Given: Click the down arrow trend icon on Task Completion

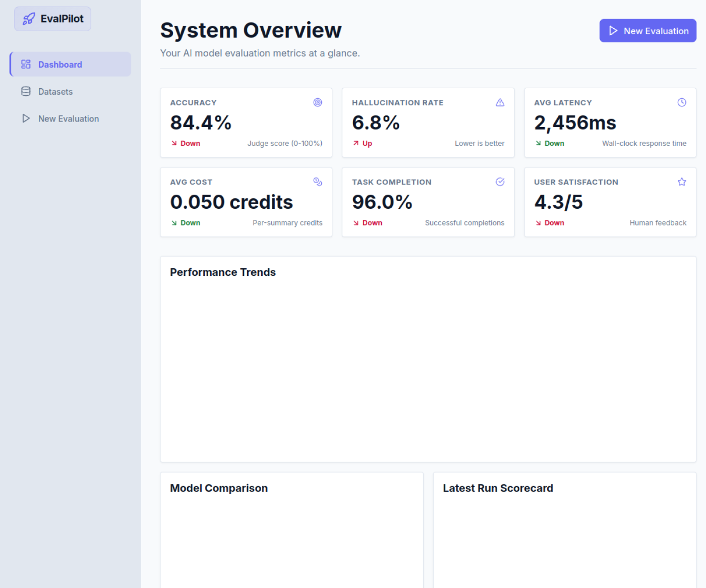Looking at the screenshot, I should (356, 223).
